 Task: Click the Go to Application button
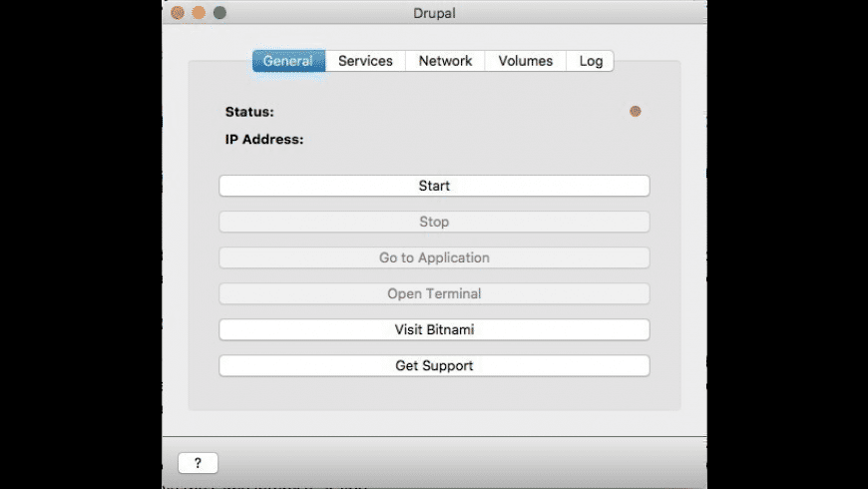(434, 257)
